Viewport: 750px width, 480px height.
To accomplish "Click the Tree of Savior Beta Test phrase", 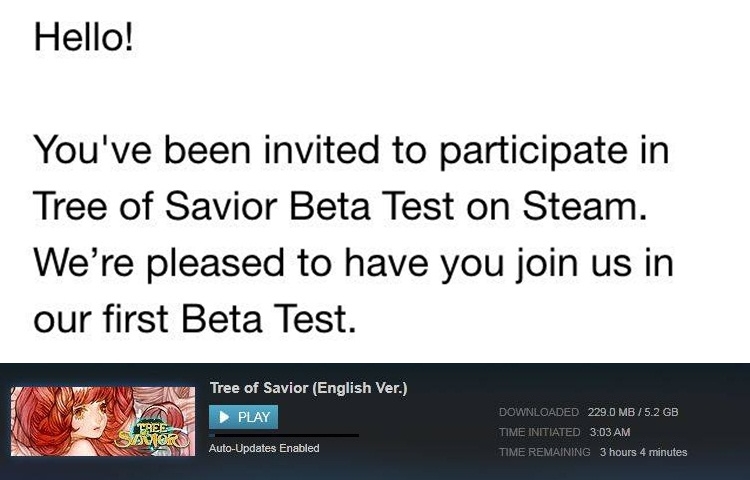I will click(x=243, y=207).
